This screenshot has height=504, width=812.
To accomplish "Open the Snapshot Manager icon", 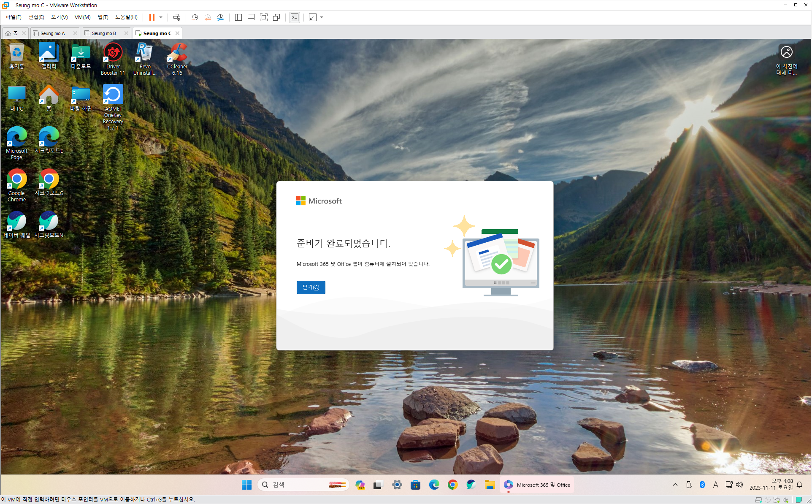I will (x=220, y=17).
